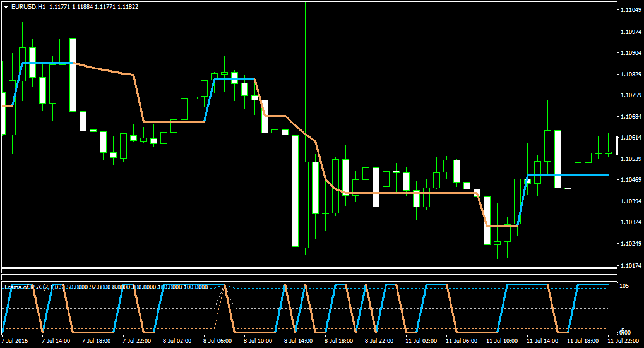Click the separator bar between chart and indicator

309,271
